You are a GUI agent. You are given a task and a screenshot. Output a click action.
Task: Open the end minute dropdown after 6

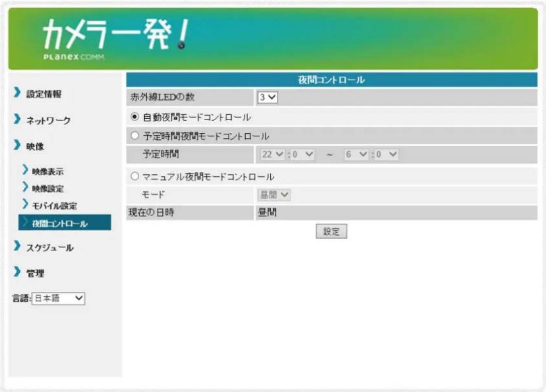click(x=387, y=154)
